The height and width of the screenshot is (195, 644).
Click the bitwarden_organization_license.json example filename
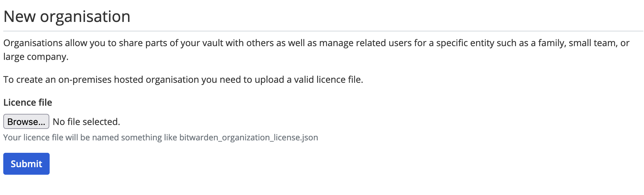click(249, 137)
